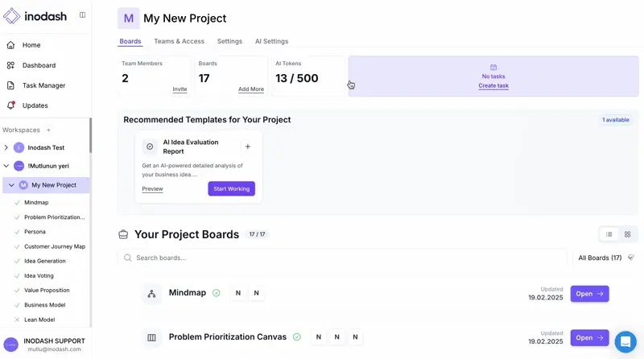Open the support chat bubble

point(625,341)
